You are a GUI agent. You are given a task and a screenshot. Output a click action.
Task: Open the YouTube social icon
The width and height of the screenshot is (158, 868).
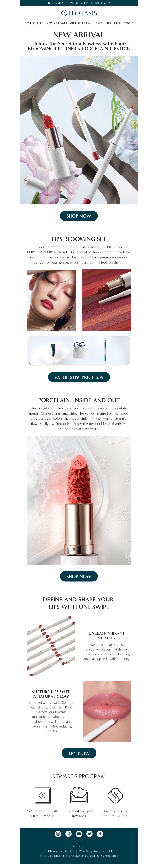(x=79, y=834)
